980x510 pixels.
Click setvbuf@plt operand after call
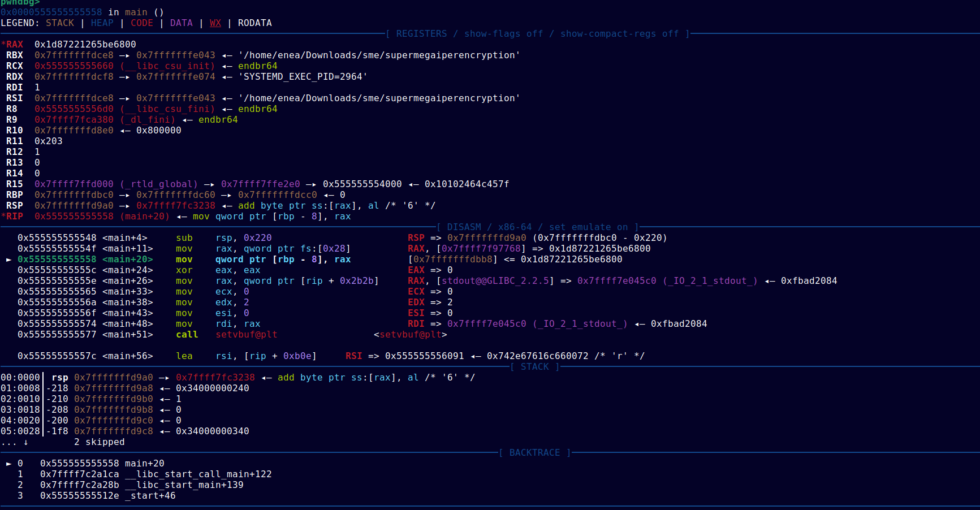pyautogui.click(x=247, y=334)
